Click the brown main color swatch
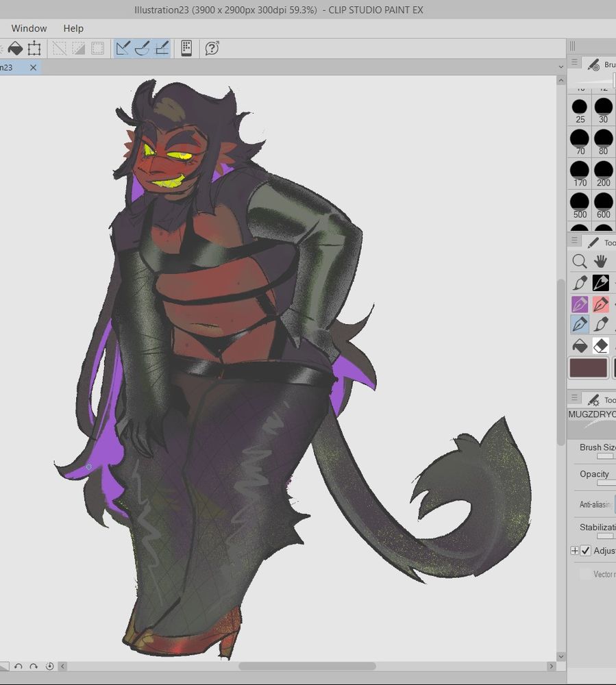 [589, 368]
